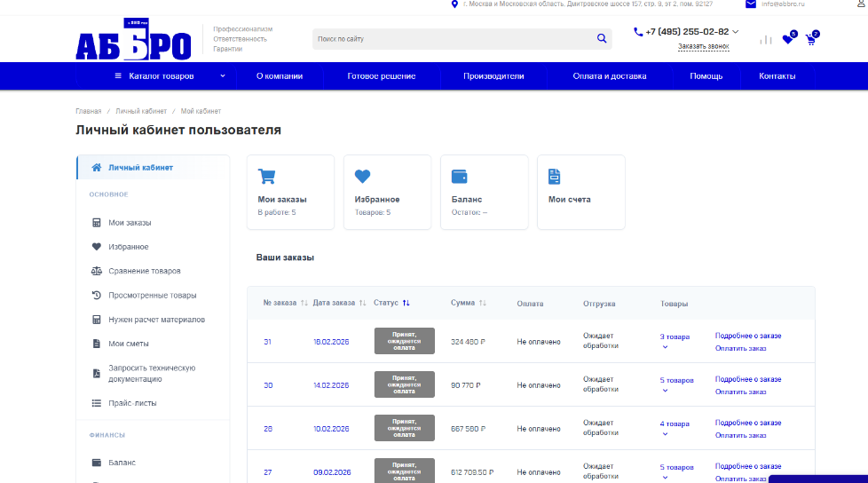Expand Каталог товаров dropdown menu
The image size is (868, 483).
pos(170,76)
